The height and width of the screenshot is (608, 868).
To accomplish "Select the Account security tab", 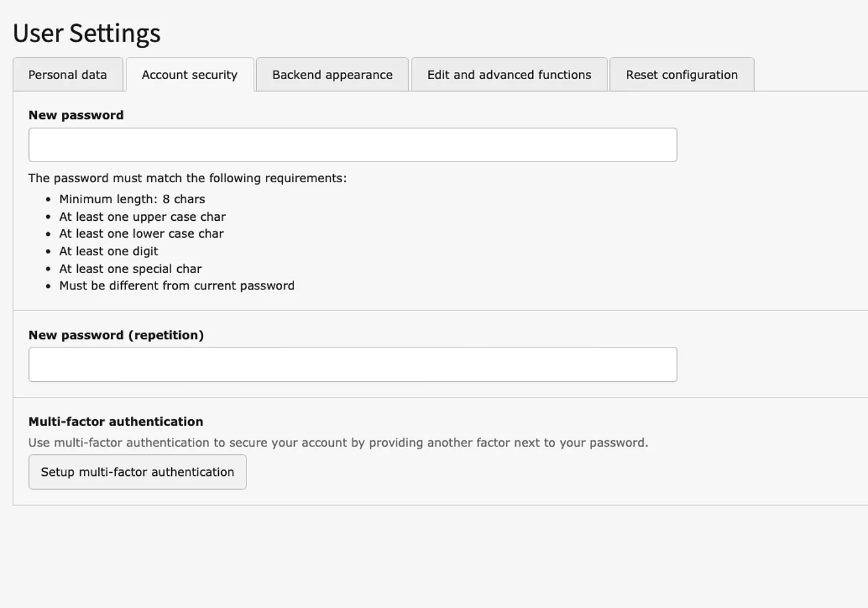I will coord(189,75).
